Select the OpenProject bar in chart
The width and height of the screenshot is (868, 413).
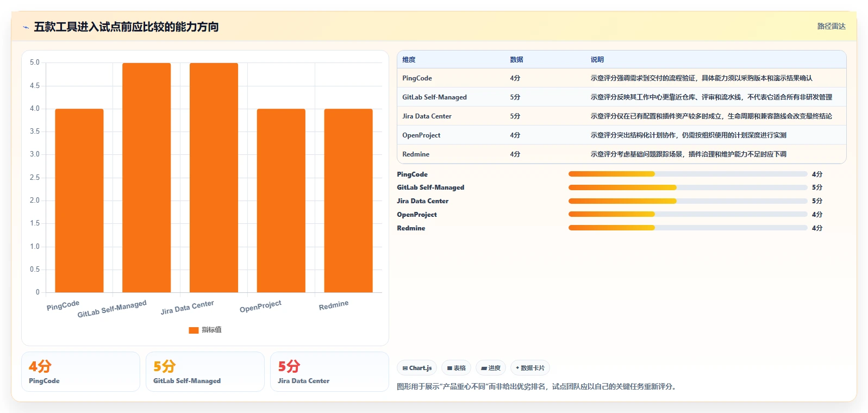pyautogui.click(x=281, y=201)
